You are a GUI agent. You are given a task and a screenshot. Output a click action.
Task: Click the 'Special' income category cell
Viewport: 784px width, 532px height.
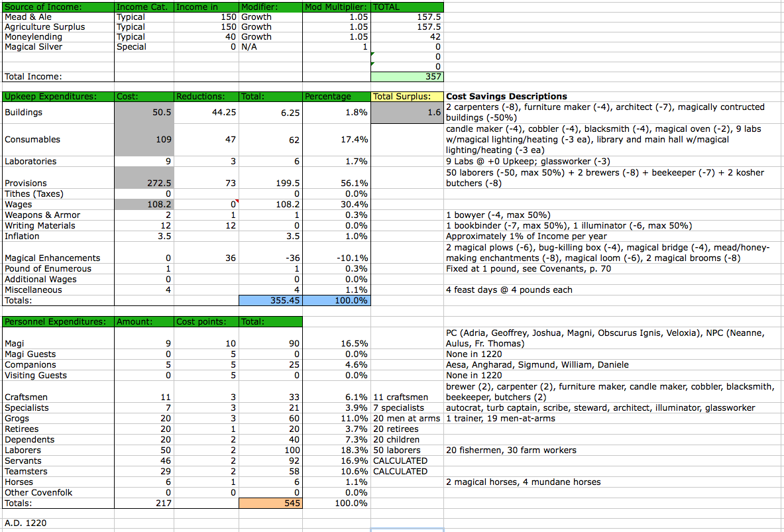144,47
